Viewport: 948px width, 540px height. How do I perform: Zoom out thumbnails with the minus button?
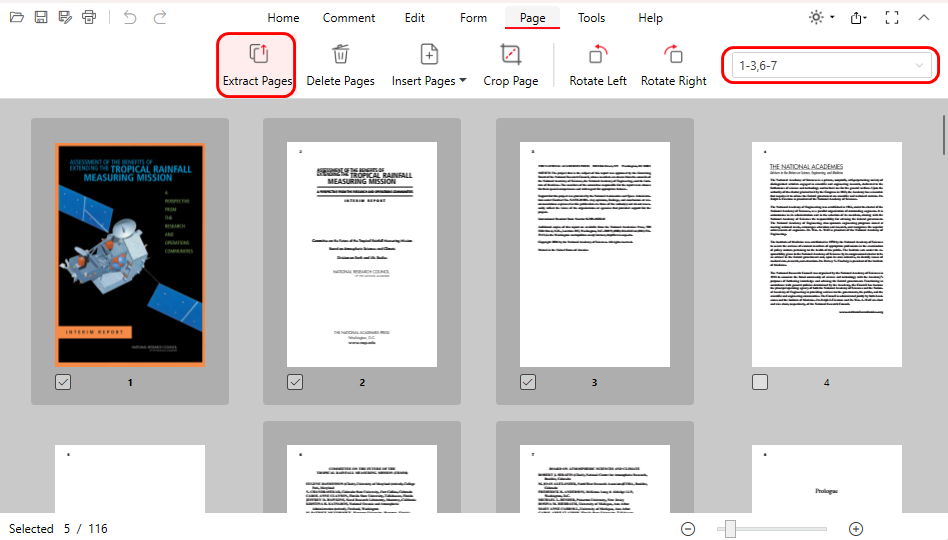pyautogui.click(x=688, y=529)
